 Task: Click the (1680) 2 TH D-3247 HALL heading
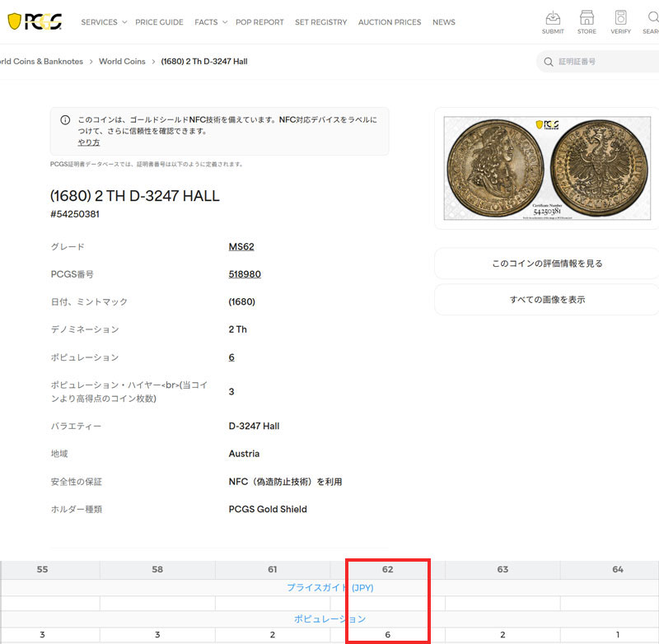[x=135, y=196]
